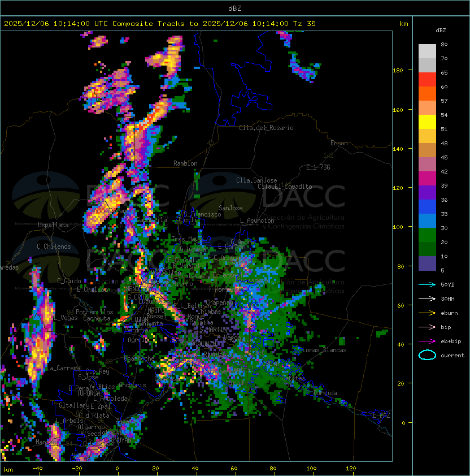Click the 'current' legend label
Screen dimensions: 470x476
(452, 356)
